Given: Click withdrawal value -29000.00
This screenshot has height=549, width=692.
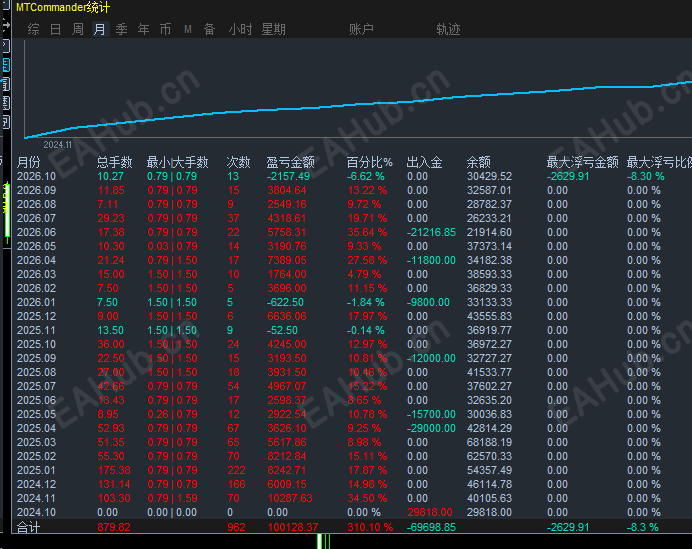Looking at the screenshot, I should pyautogui.click(x=431, y=428).
